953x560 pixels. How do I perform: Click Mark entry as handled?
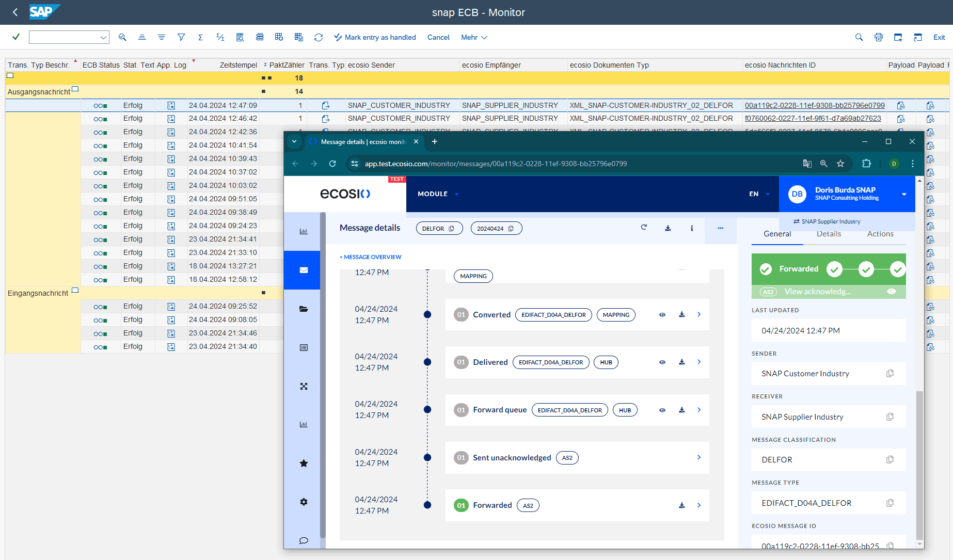(x=375, y=37)
